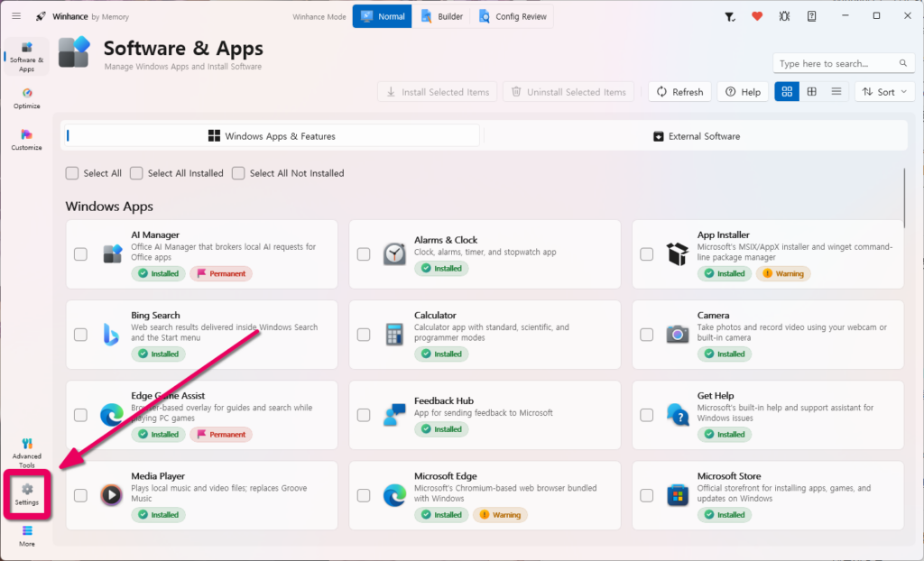Switch to the list view icon
The width and height of the screenshot is (924, 561).
click(x=836, y=91)
